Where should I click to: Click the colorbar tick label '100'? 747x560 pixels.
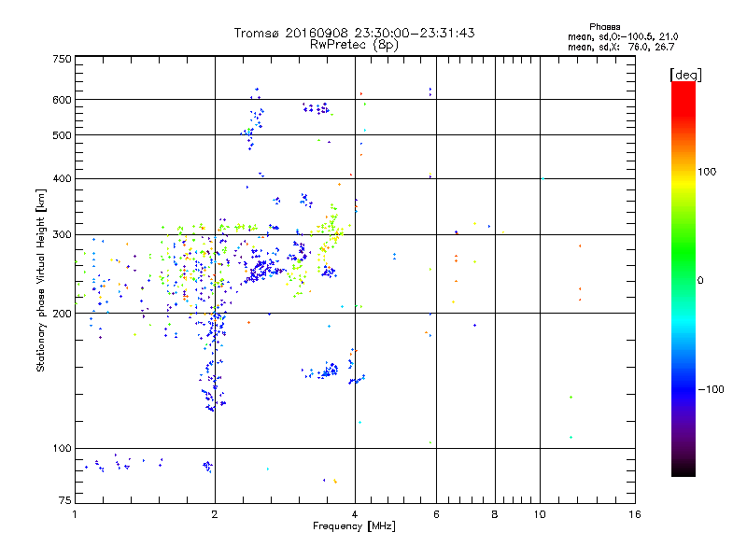(707, 172)
